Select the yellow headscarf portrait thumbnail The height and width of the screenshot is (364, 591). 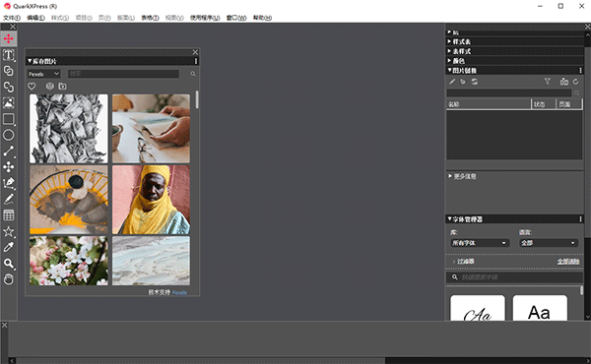tap(151, 200)
